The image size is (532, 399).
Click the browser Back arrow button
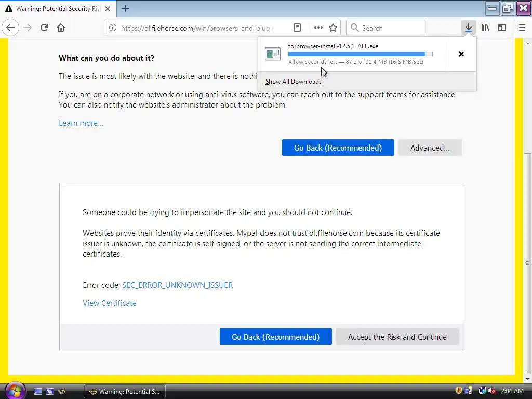10,28
